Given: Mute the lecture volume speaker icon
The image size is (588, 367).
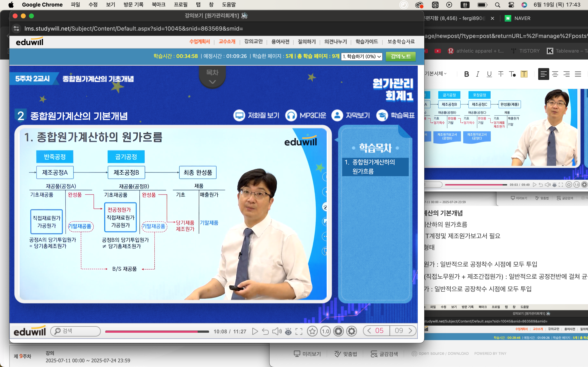Looking at the screenshot, I should 276,331.
